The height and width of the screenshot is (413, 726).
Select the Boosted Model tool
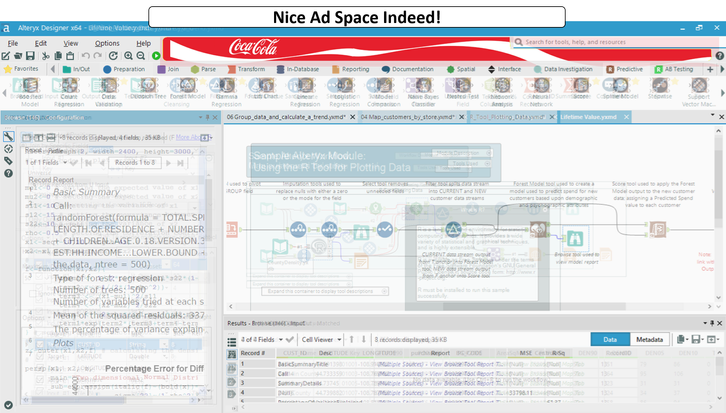[x=30, y=92]
